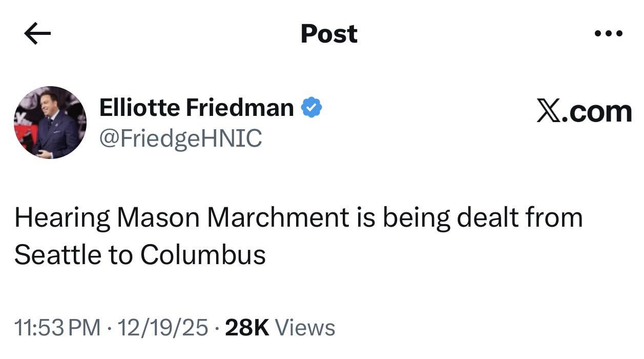The height and width of the screenshot is (359, 644).
Task: Click the Elliotte Friedman display name
Action: 196,107
